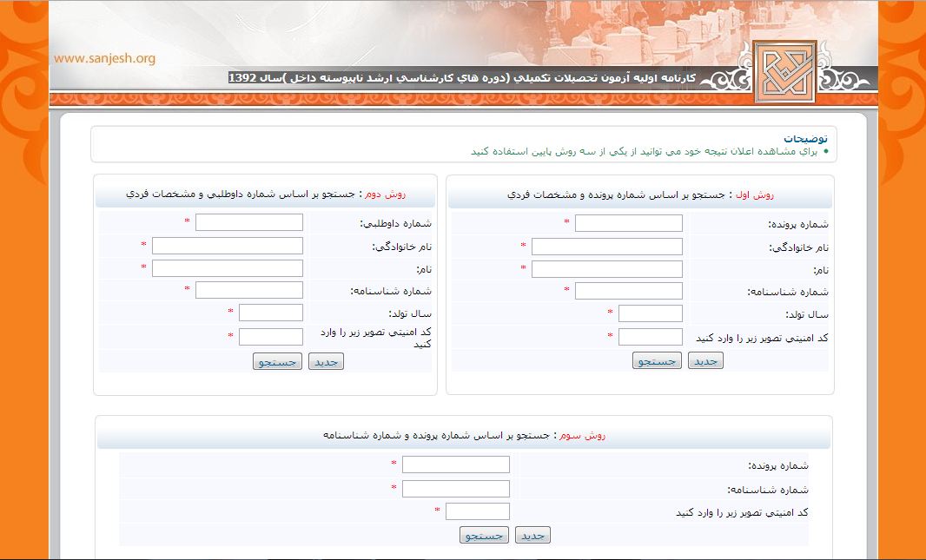The image size is (926, 560).
Task: Click the روش اول panel title text
Action: pos(641,194)
